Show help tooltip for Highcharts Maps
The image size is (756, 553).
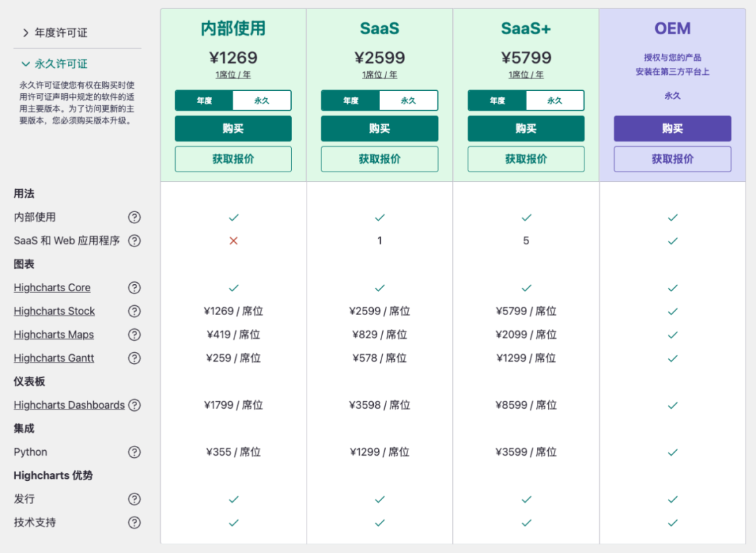pyautogui.click(x=134, y=335)
